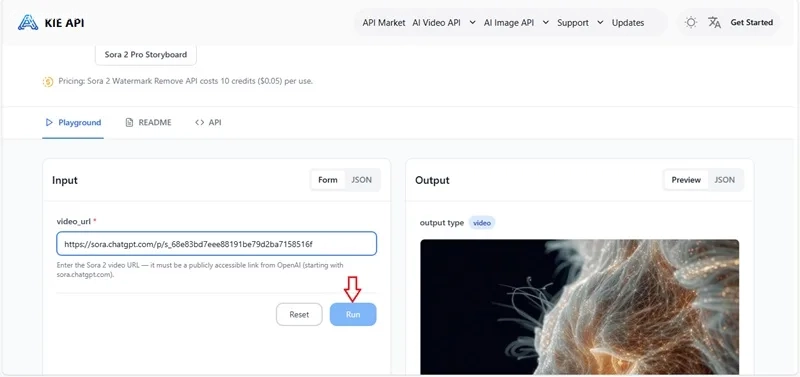Switch Output view to JSON

(x=724, y=180)
